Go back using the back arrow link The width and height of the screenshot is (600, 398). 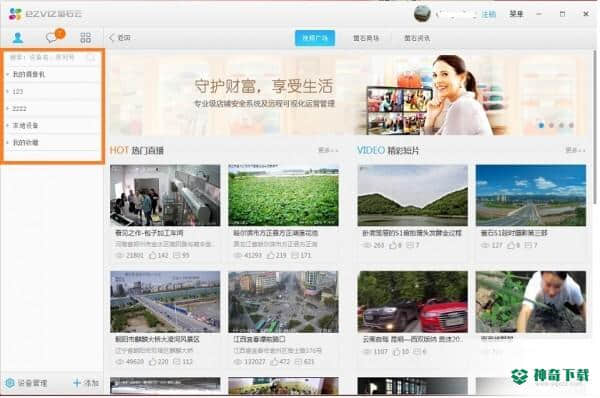(x=120, y=38)
